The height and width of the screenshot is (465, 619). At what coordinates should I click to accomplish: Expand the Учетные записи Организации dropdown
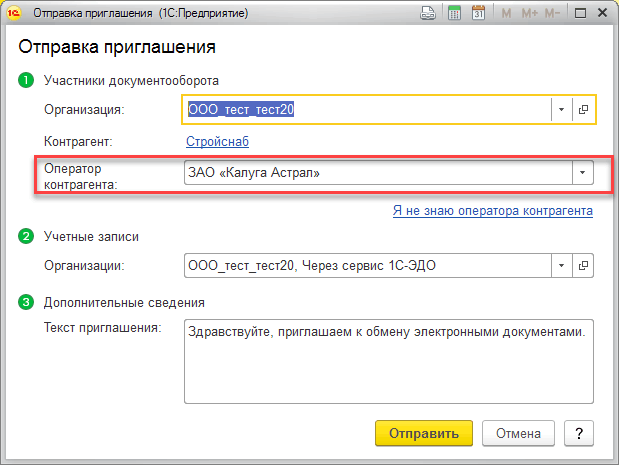coord(561,265)
